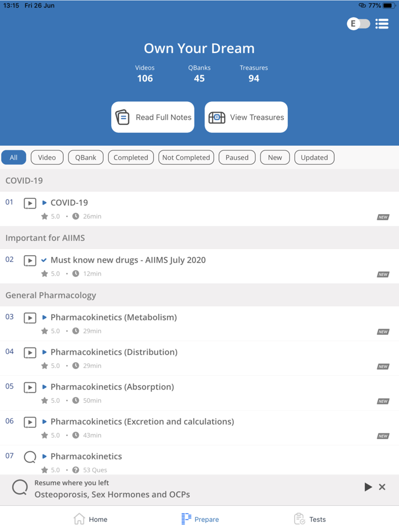Show Paused items

(x=237, y=157)
